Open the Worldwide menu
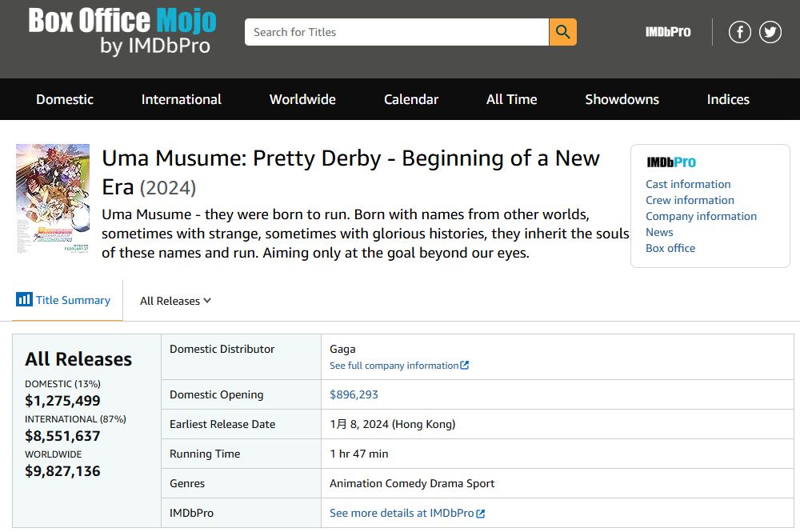This screenshot has width=800, height=532. pos(302,99)
